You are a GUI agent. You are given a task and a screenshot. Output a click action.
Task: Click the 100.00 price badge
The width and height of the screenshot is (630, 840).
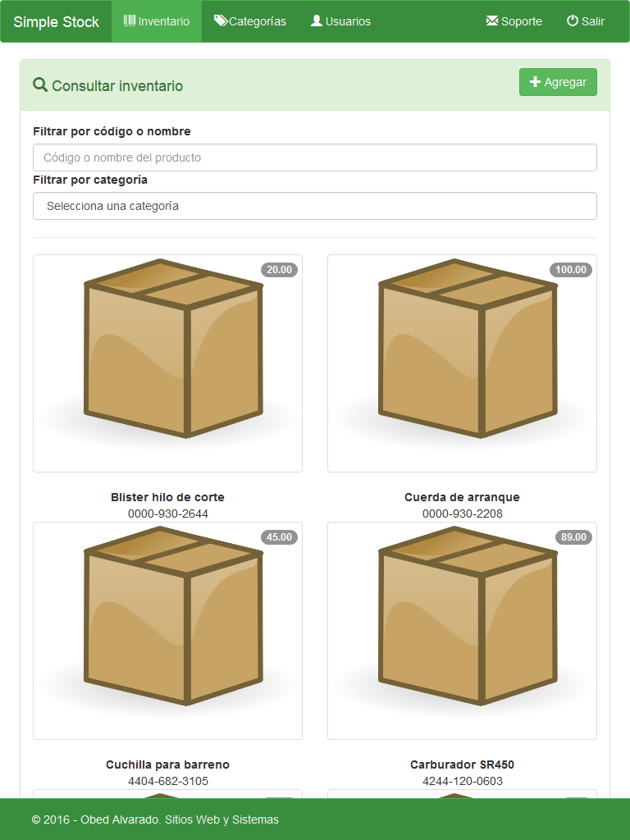click(x=570, y=269)
